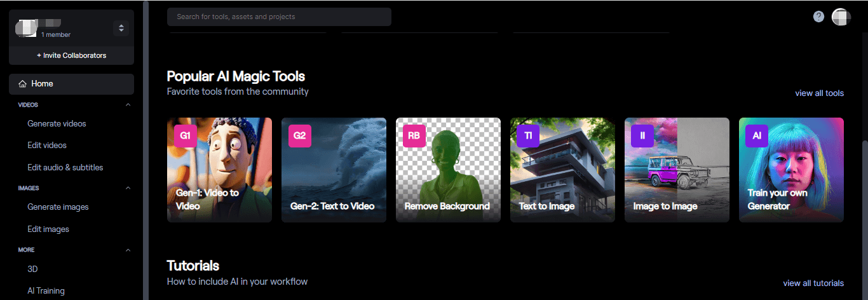Click the workspace avatar in sidebar
Image resolution: width=868 pixels, height=300 pixels.
[x=27, y=28]
